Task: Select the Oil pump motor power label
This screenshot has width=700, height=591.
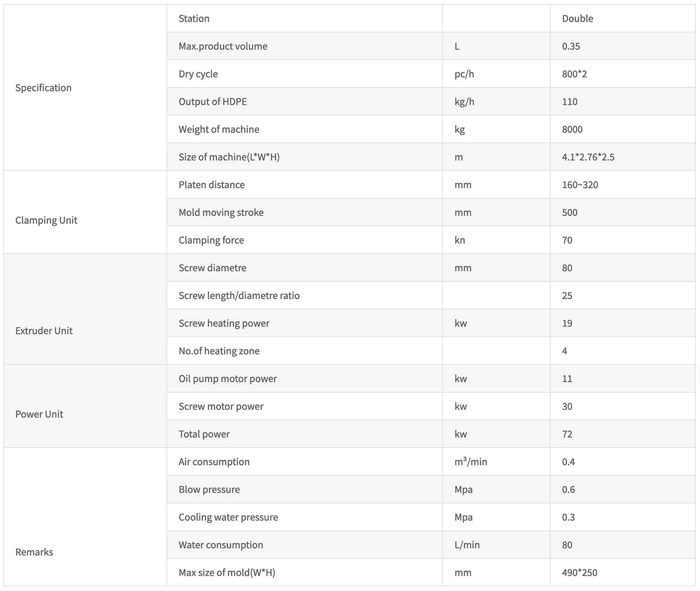Action: pyautogui.click(x=228, y=379)
